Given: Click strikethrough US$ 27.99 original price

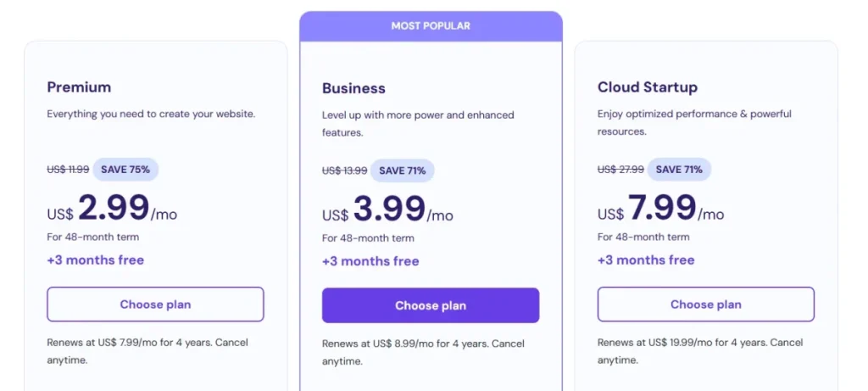Looking at the screenshot, I should tap(620, 170).
